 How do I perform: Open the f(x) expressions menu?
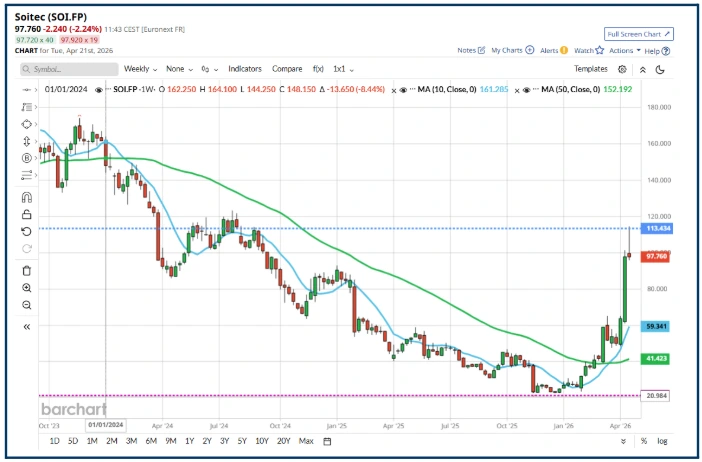tap(318, 69)
